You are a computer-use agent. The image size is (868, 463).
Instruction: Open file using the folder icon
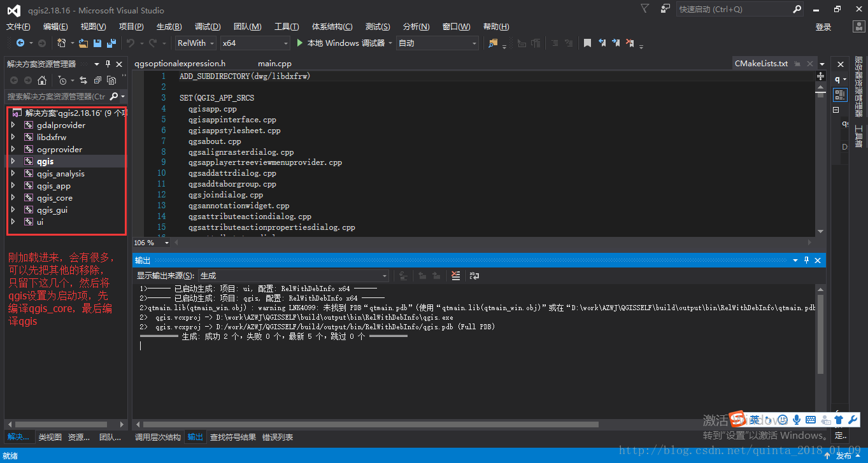[x=83, y=43]
